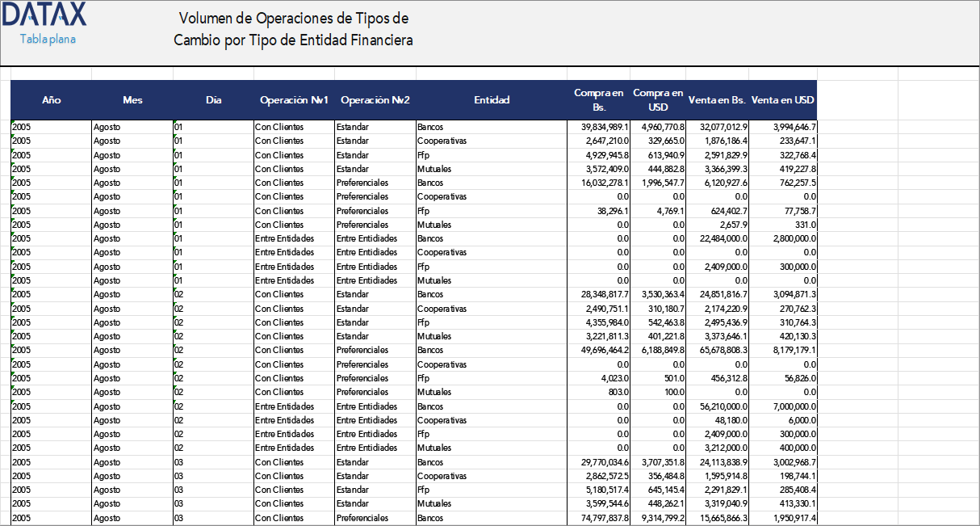The image size is (980, 526).
Task: Select the Año column header
Action: click(51, 100)
